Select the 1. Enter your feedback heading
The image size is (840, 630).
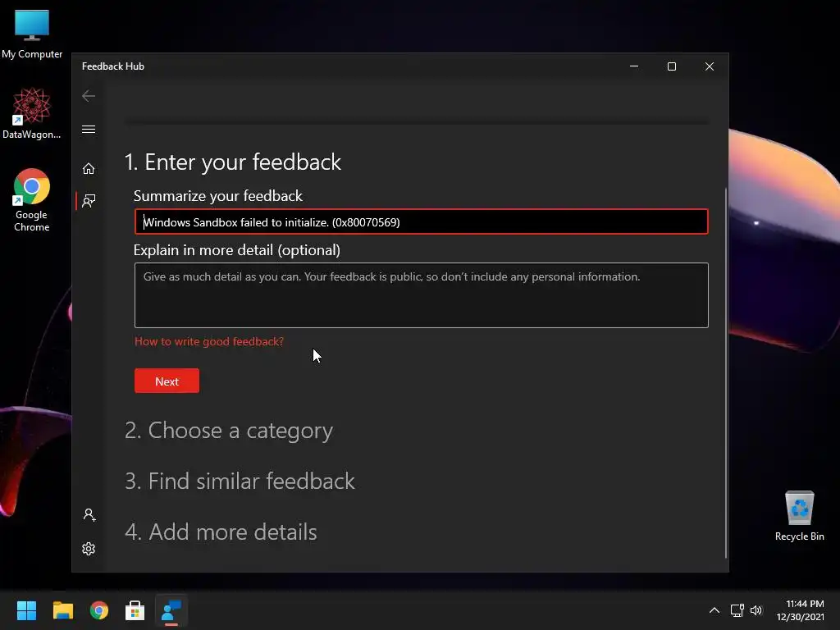(x=232, y=162)
